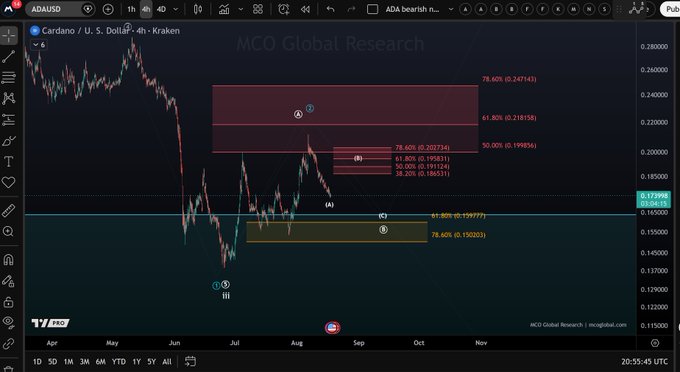Click the 50.00% (0.199856) Fibonacci label
Screen dimensions: 680x372
click(509, 146)
